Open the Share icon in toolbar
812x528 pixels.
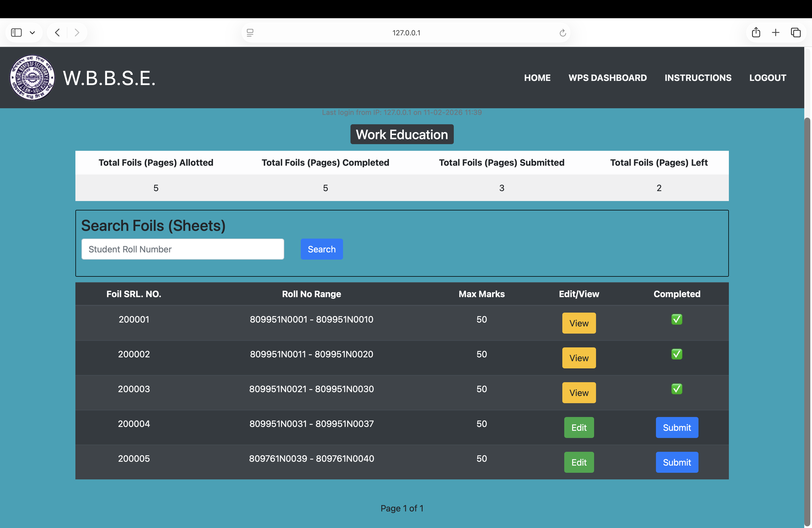(x=756, y=33)
